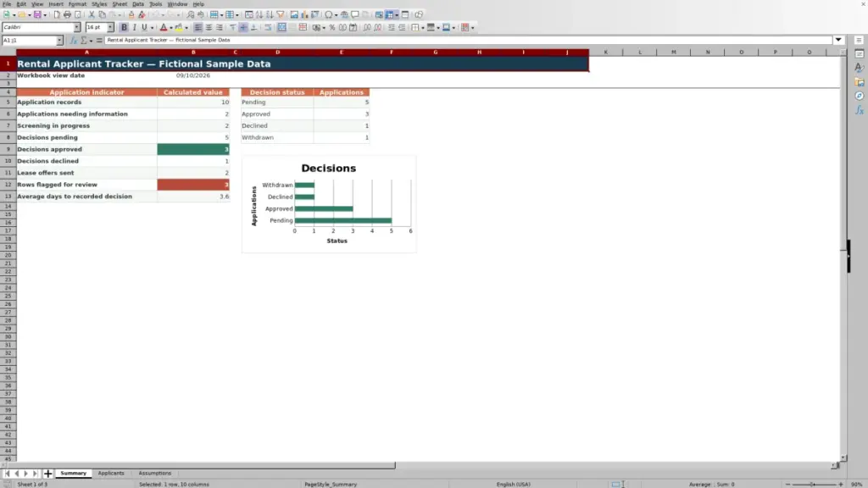Switch to the Applicants sheet tab
This screenshot has height=488, width=868.
(x=111, y=474)
